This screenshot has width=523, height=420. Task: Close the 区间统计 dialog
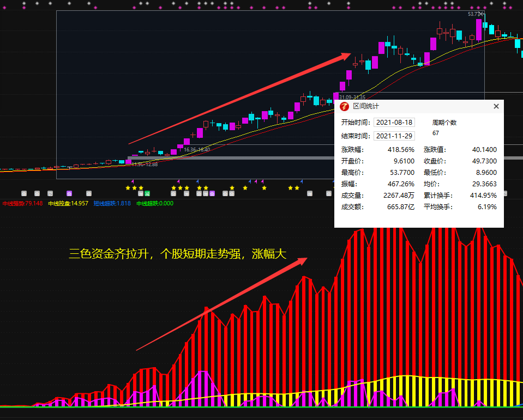(x=496, y=106)
